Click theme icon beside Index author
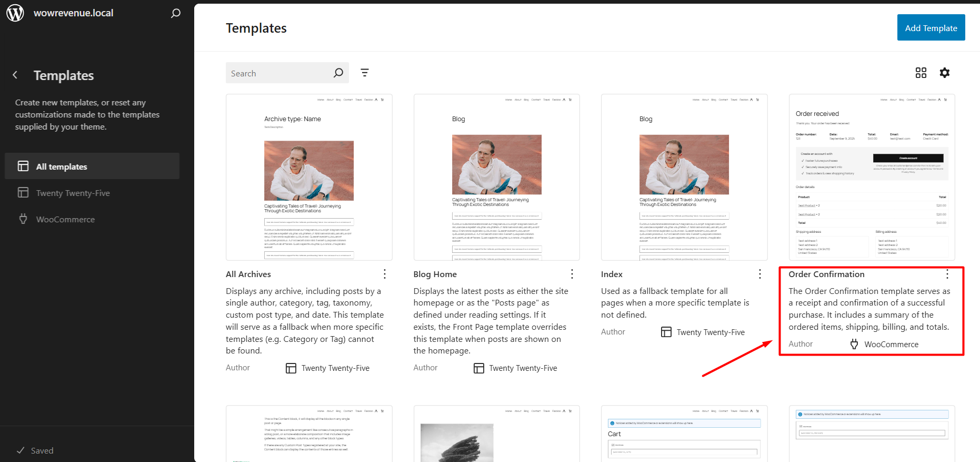Viewport: 980px width, 462px height. [666, 332]
